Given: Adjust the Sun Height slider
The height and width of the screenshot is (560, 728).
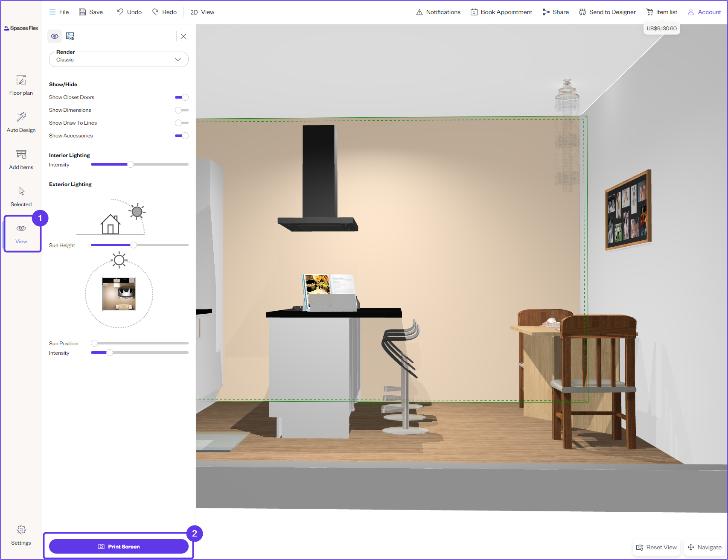Looking at the screenshot, I should coord(134,245).
